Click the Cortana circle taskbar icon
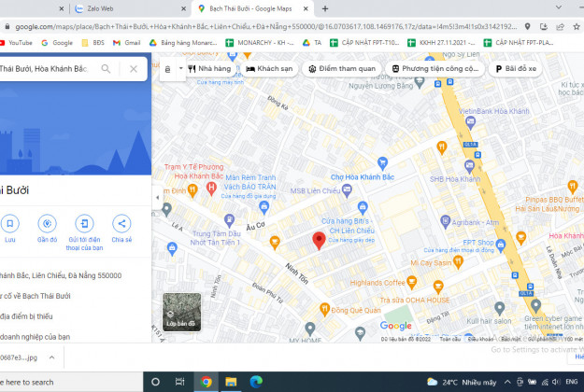584x392 pixels. [155, 382]
